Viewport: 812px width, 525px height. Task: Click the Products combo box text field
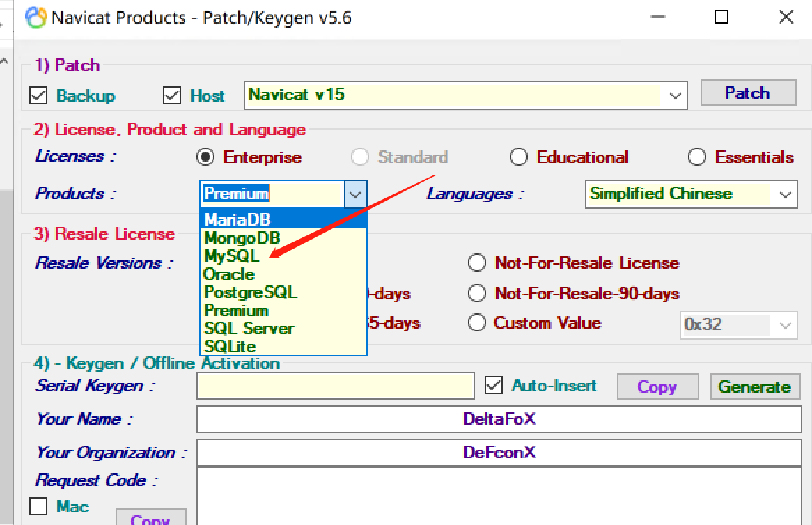(x=272, y=194)
